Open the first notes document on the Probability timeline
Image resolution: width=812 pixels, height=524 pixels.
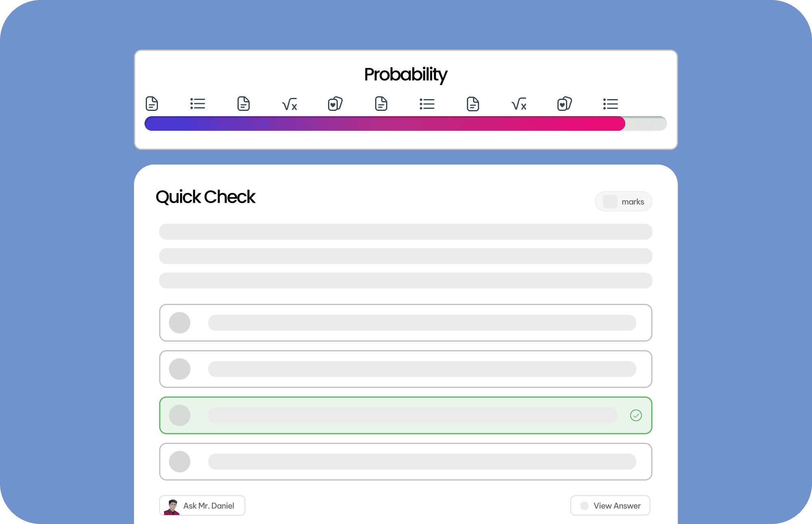(151, 104)
